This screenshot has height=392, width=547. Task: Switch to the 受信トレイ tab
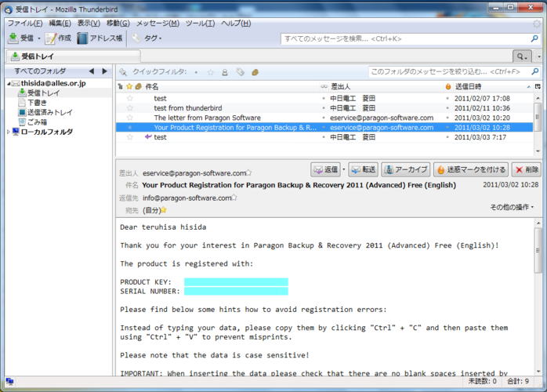(73, 56)
